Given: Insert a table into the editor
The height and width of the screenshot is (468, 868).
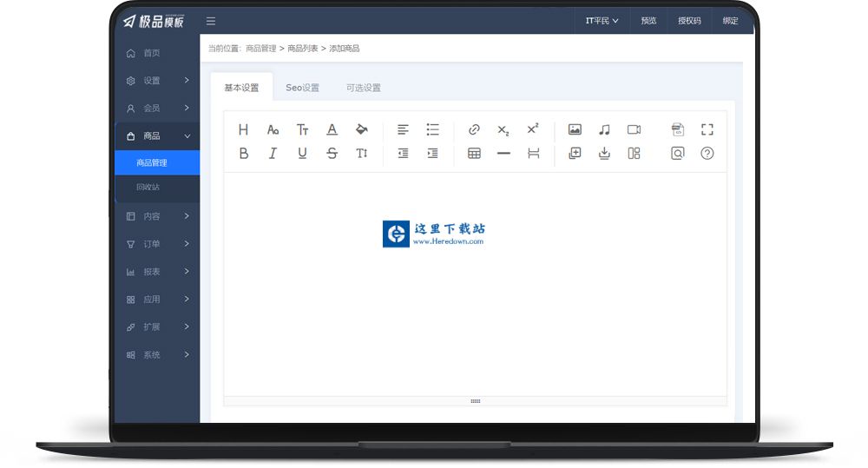Looking at the screenshot, I should coord(474,153).
